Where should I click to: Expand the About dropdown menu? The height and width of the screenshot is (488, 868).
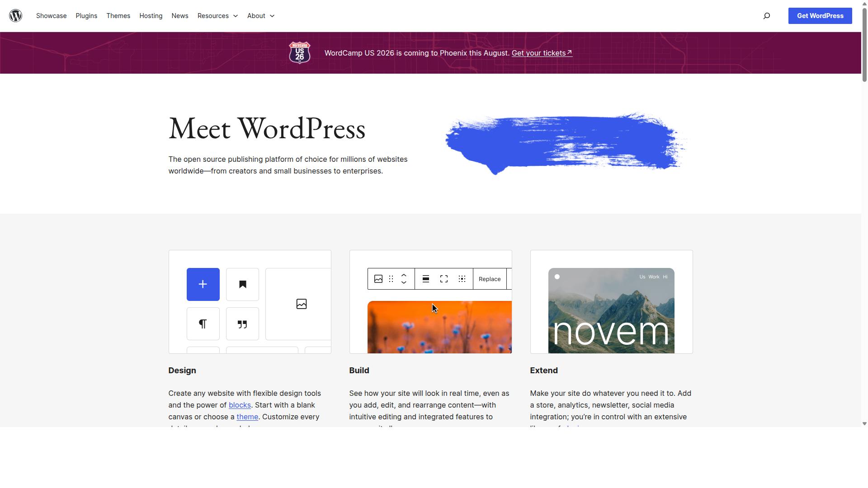coord(261,16)
